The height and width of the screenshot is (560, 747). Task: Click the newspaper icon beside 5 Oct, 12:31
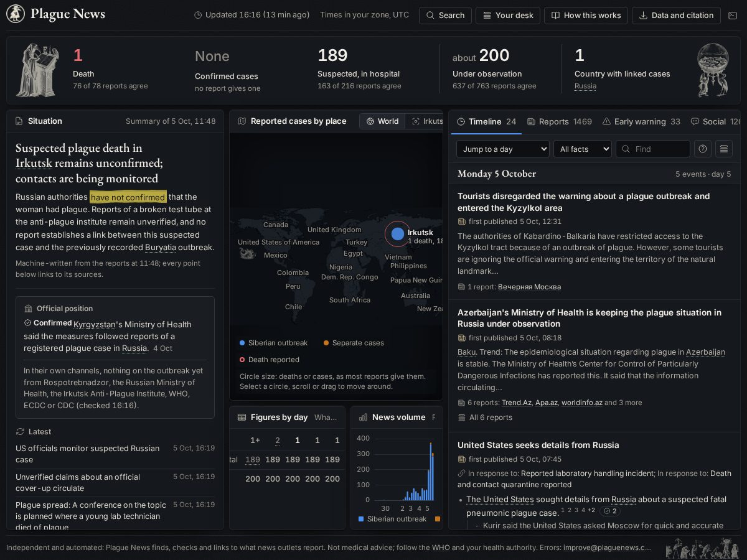(x=461, y=222)
